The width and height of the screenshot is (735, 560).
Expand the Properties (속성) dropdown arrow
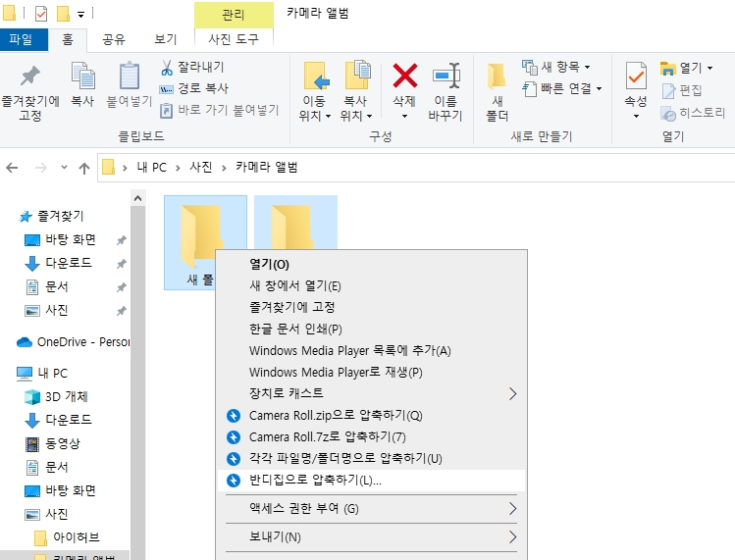point(636,117)
